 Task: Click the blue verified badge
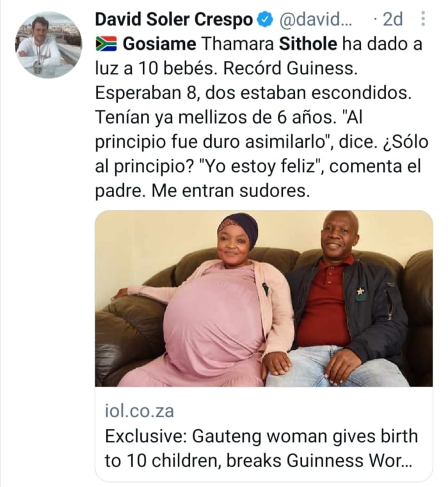coord(263,21)
